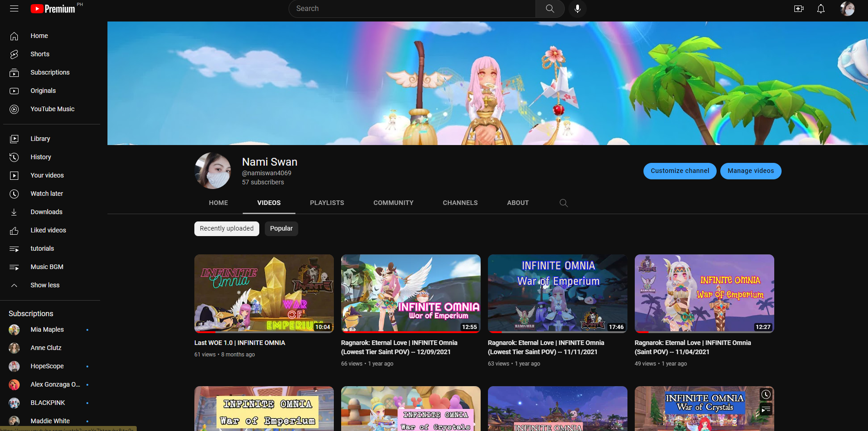Click the @namiswan4069 handle
868x431 pixels.
click(x=267, y=173)
